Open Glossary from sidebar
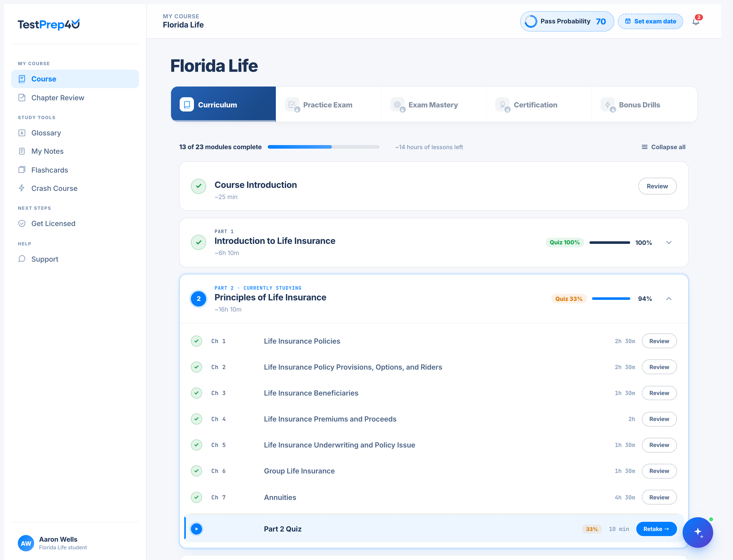 [75, 133]
